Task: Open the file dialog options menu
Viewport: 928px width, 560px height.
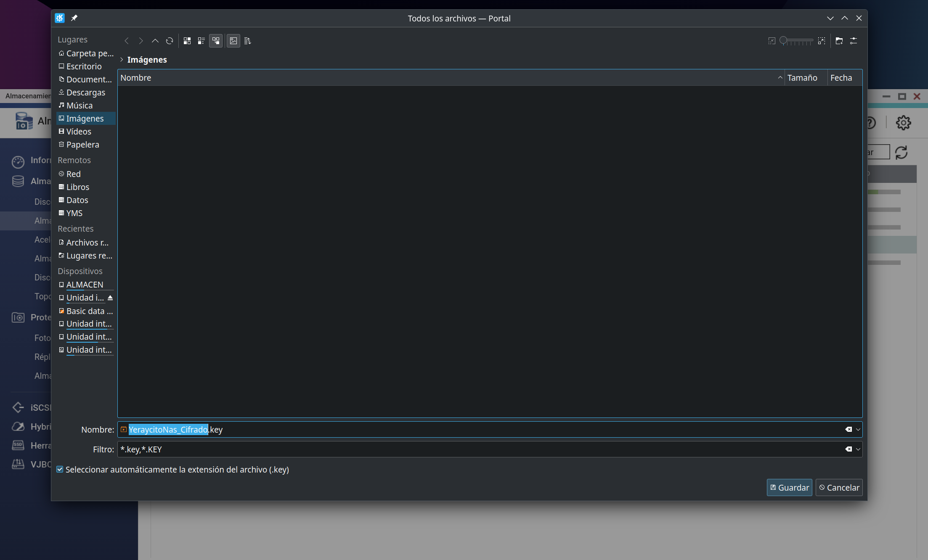Action: click(x=854, y=41)
